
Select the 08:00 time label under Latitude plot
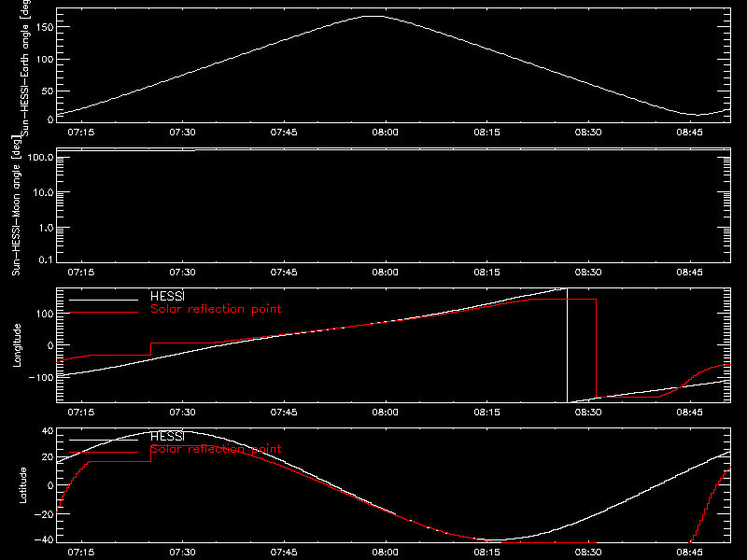pyautogui.click(x=385, y=553)
